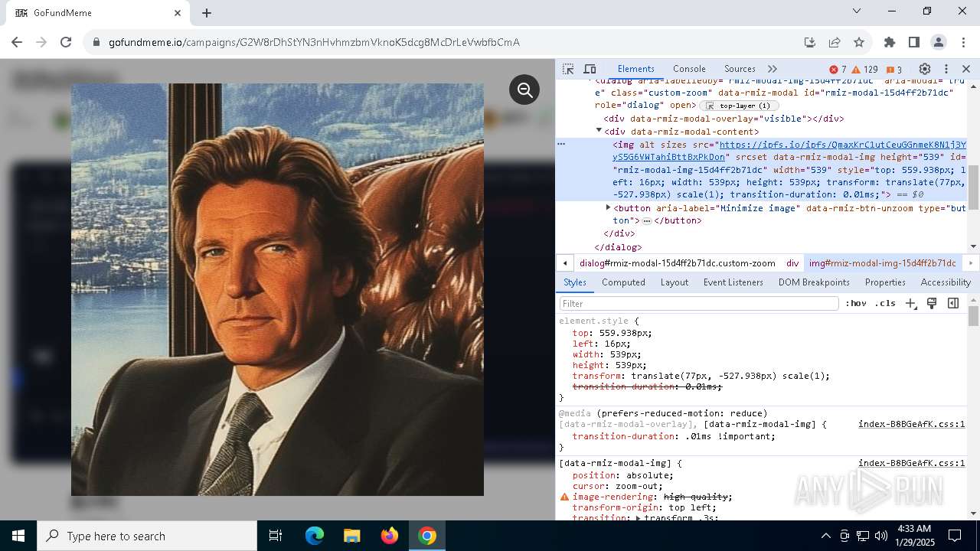Toggle the browser side panel
Image resolution: width=980 pixels, height=551 pixels.
913,42
